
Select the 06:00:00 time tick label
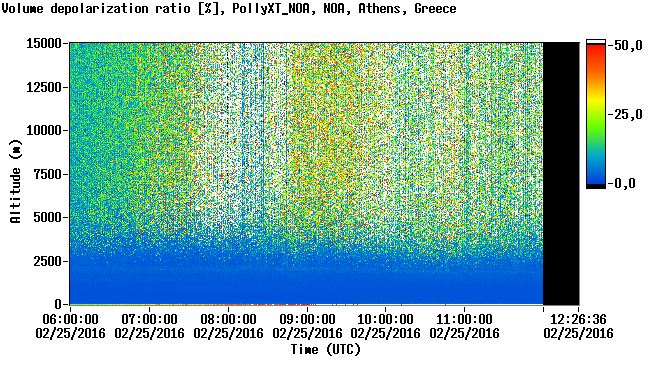point(70,319)
